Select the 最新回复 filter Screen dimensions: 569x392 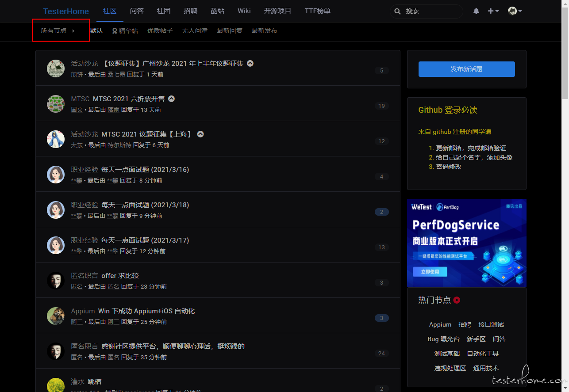tap(230, 30)
